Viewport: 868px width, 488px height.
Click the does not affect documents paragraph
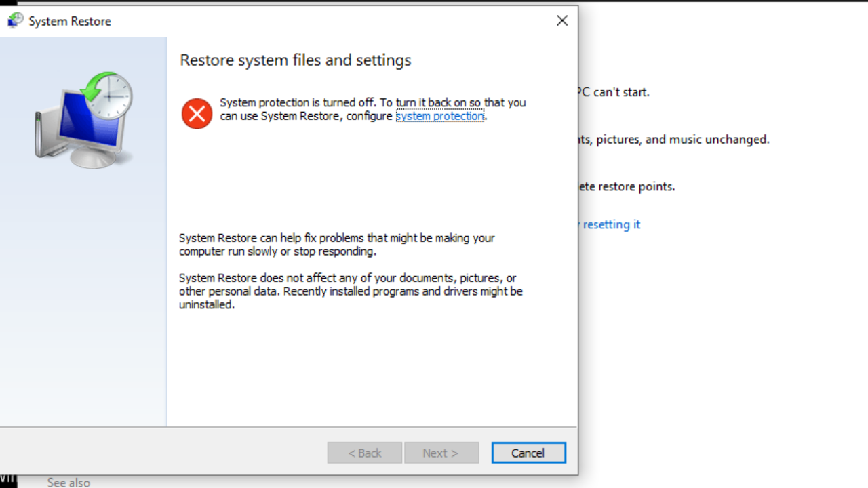pos(351,291)
